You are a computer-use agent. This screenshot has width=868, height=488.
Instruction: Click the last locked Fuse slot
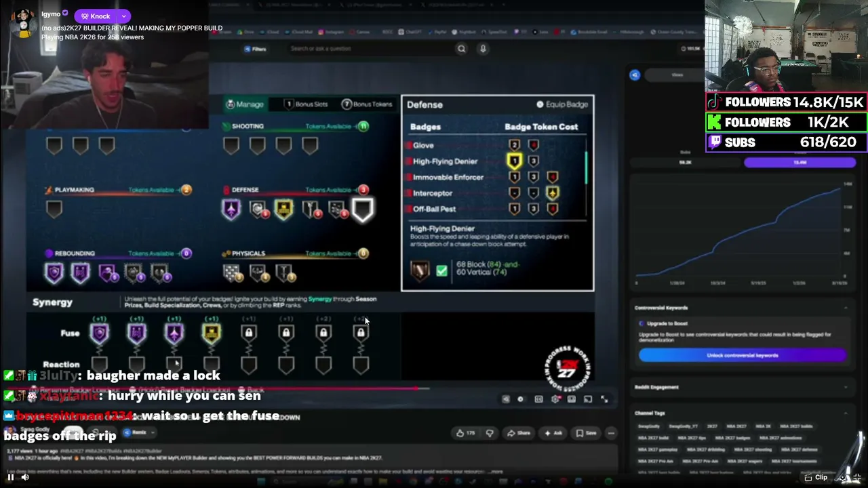[x=361, y=333]
